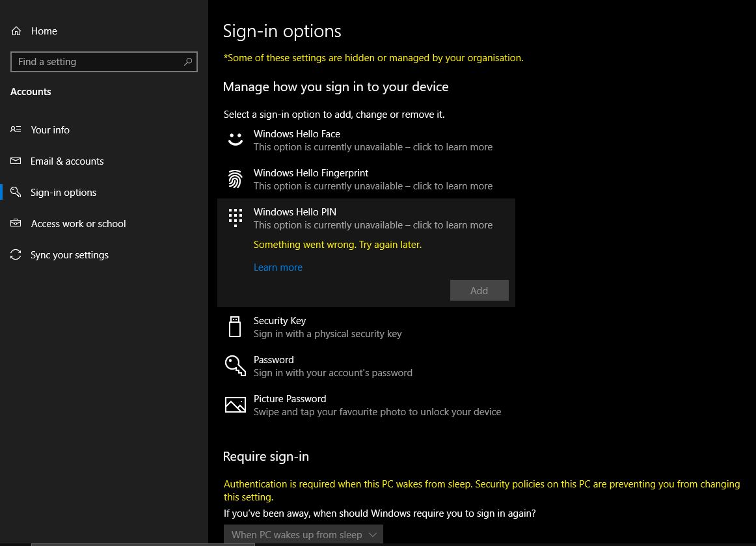This screenshot has width=756, height=546.
Task: Click the Password key icon
Action: point(236,366)
